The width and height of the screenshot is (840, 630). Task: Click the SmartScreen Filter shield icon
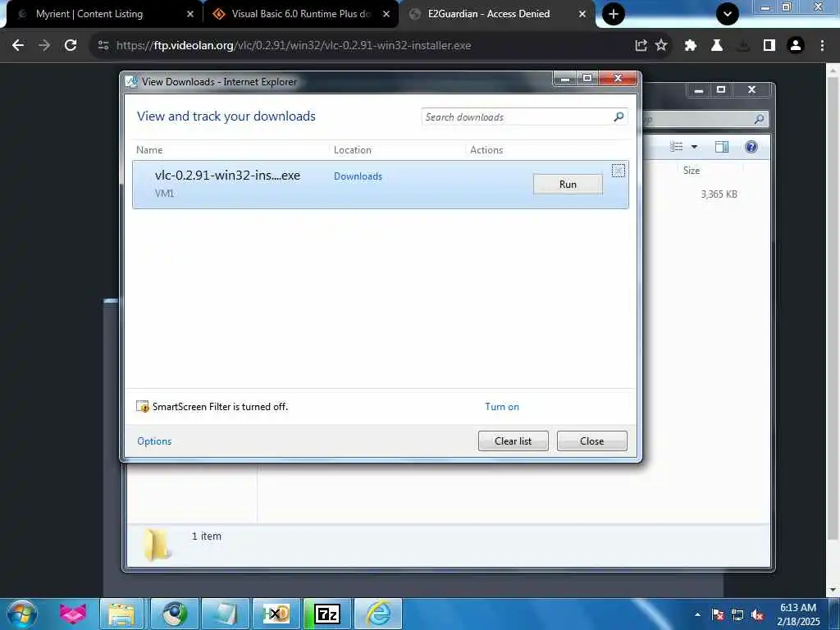click(143, 407)
